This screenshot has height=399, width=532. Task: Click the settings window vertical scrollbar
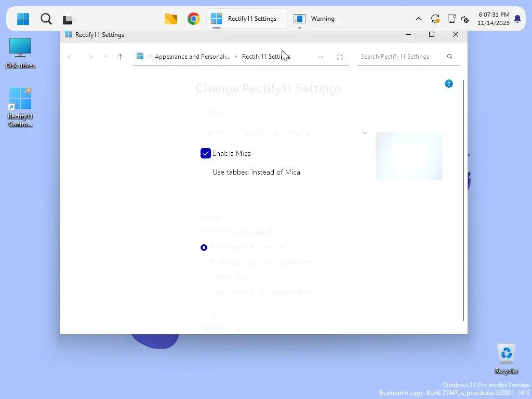point(463,200)
